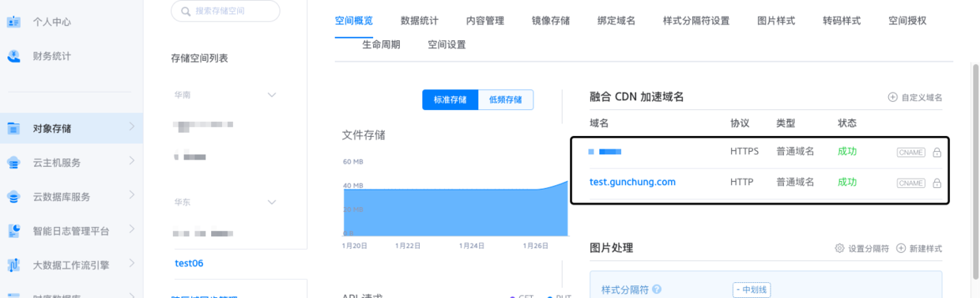Switch to 空间概览 tab
Image resolution: width=980 pixels, height=298 pixels.
coord(354,21)
